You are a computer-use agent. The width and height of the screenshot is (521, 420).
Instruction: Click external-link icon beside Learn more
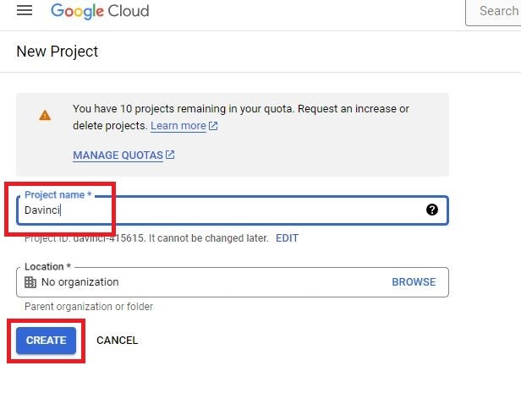click(213, 126)
